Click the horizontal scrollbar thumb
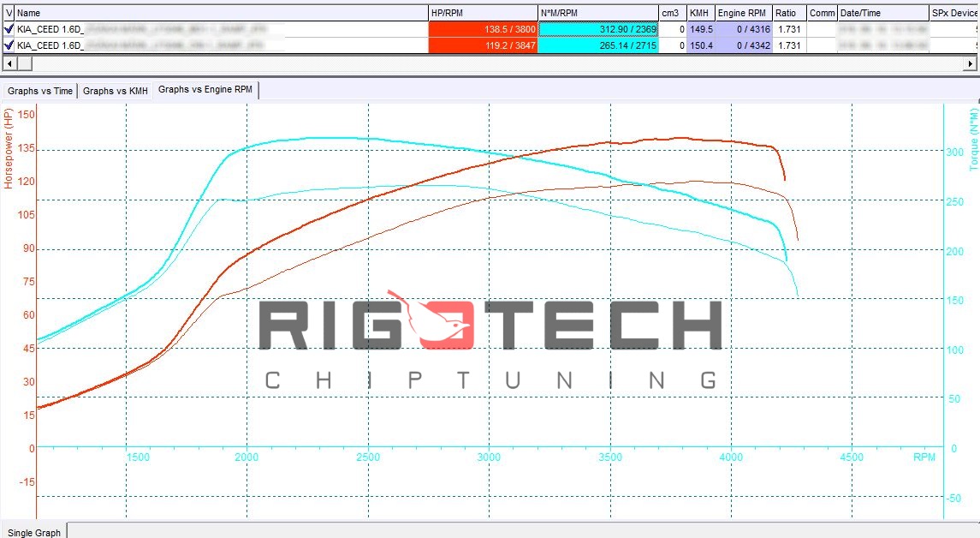 [24, 63]
